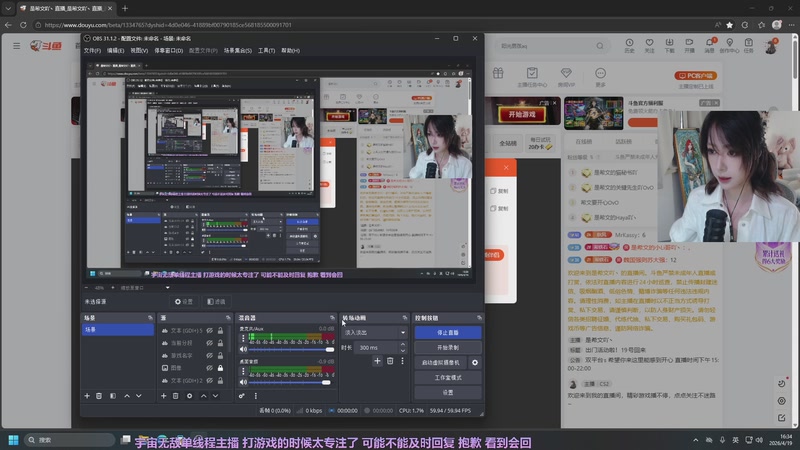Open 滤镜 filters button above sources

216,302
